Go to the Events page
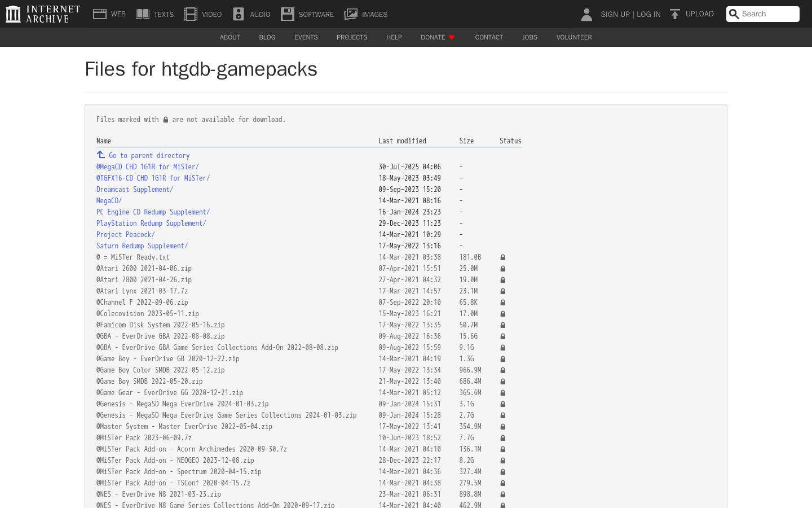 click(x=306, y=37)
